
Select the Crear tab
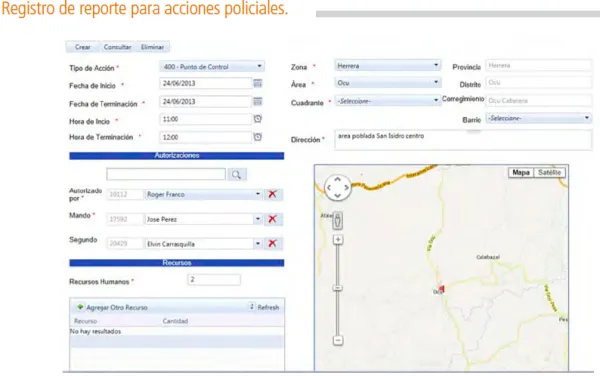point(83,47)
